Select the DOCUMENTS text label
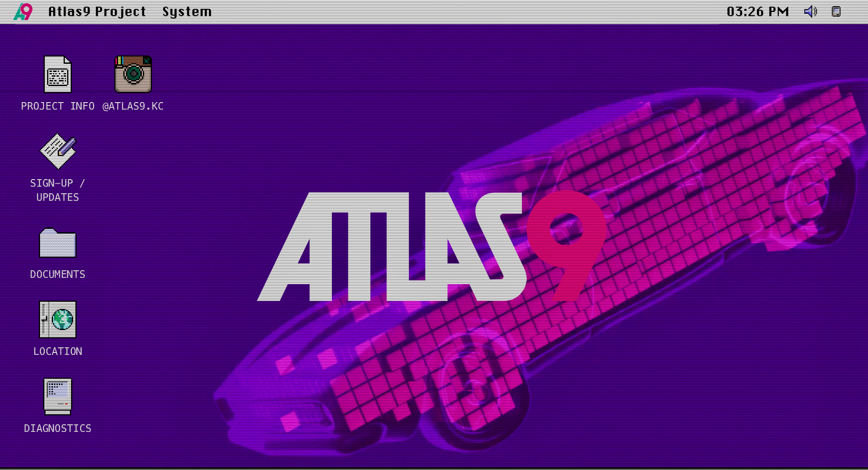The width and height of the screenshot is (868, 470). pos(58,274)
